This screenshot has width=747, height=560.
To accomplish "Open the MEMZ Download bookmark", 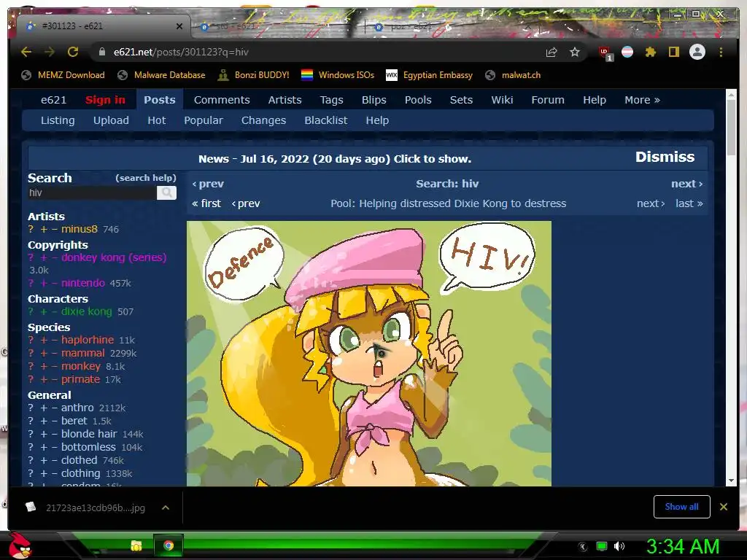I will (x=63, y=75).
